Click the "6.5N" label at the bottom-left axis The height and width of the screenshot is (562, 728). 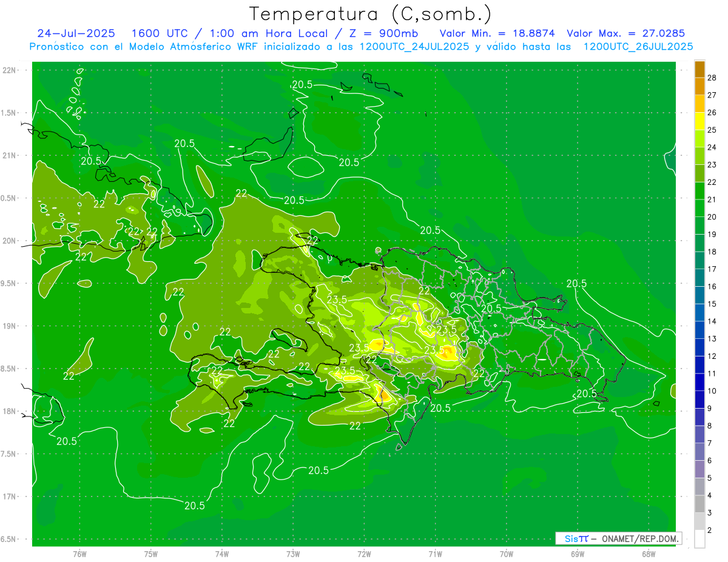pos(9,539)
